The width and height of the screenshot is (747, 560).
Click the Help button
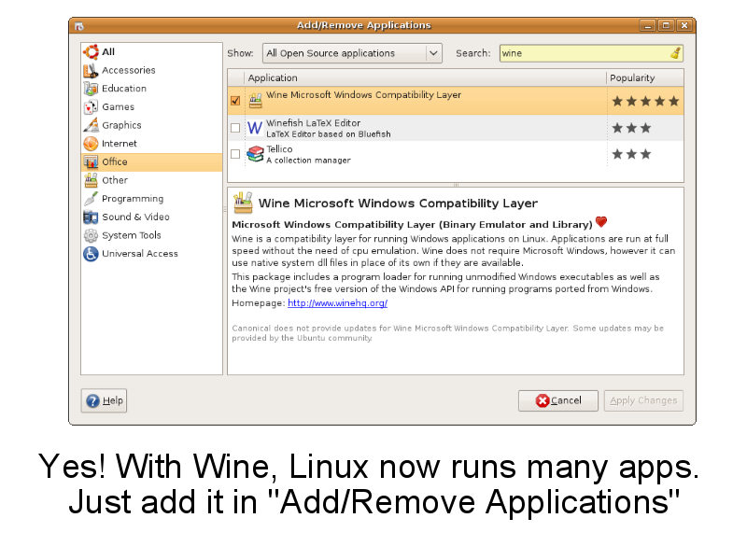pyautogui.click(x=104, y=400)
